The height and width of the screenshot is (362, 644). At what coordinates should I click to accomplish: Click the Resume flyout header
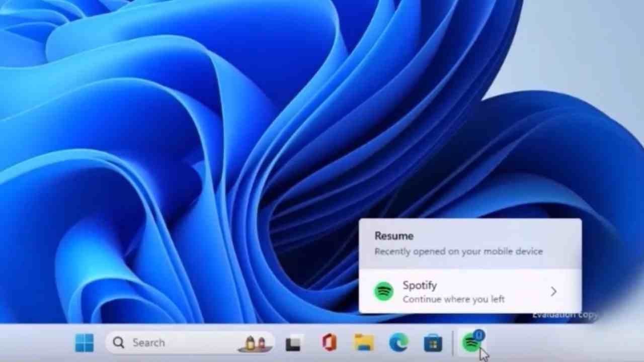point(394,236)
